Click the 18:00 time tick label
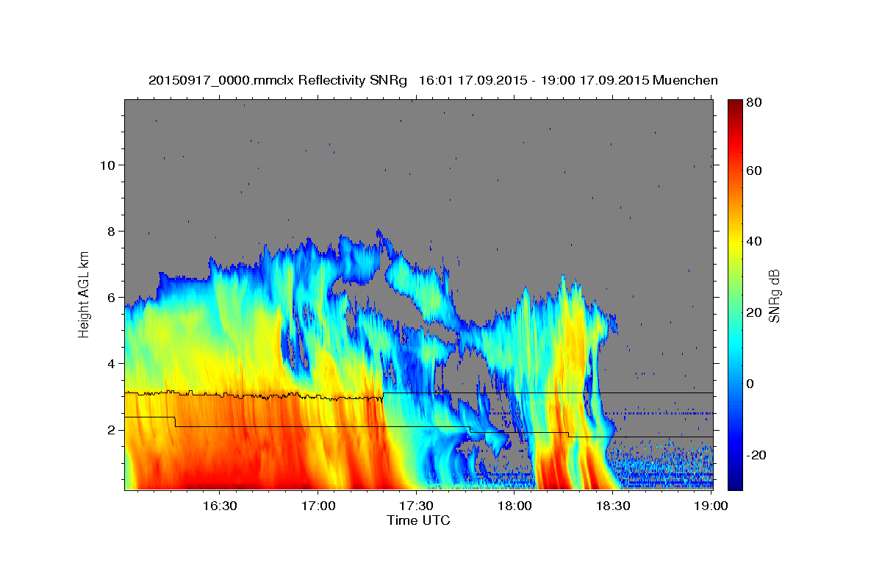882x588 pixels. (514, 506)
